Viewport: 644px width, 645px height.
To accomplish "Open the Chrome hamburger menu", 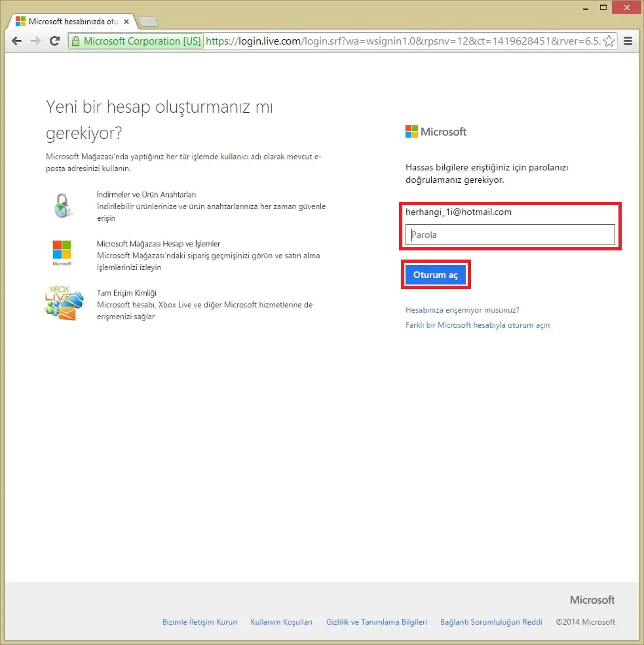I will coord(628,41).
